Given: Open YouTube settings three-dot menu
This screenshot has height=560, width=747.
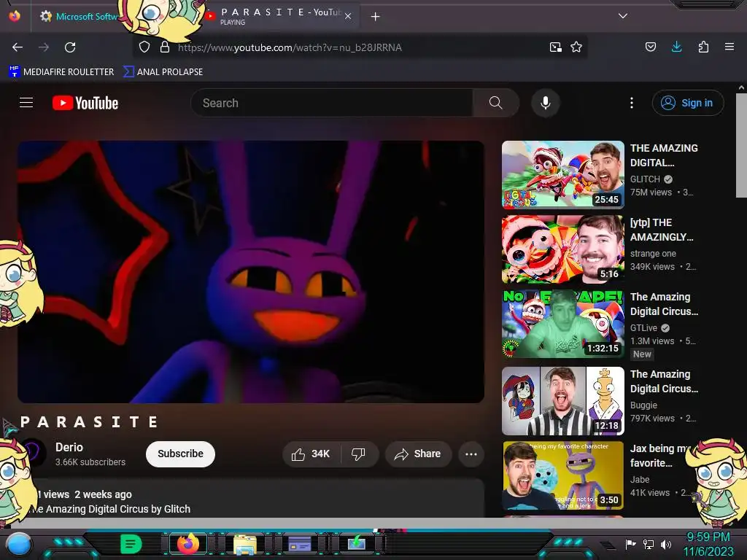Looking at the screenshot, I should [632, 103].
